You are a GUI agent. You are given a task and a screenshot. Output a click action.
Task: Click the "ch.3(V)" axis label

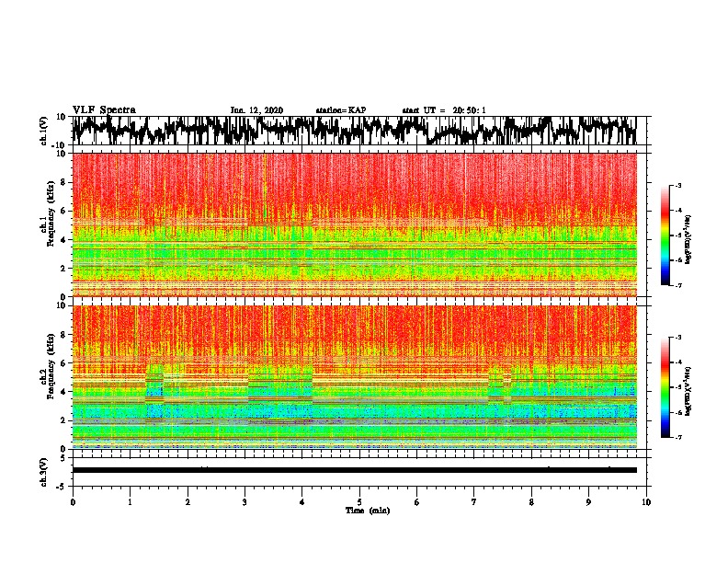pyautogui.click(x=44, y=472)
